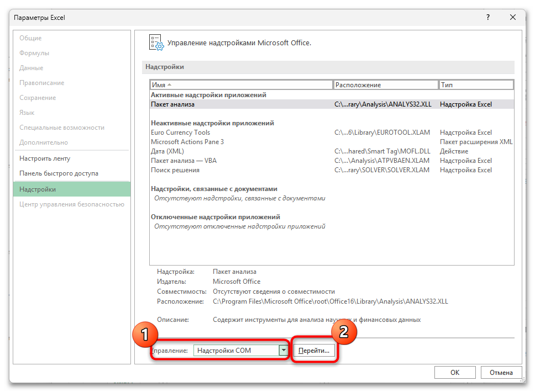Select the Настроить ленту section
The height and width of the screenshot is (392, 535).
(x=45, y=158)
